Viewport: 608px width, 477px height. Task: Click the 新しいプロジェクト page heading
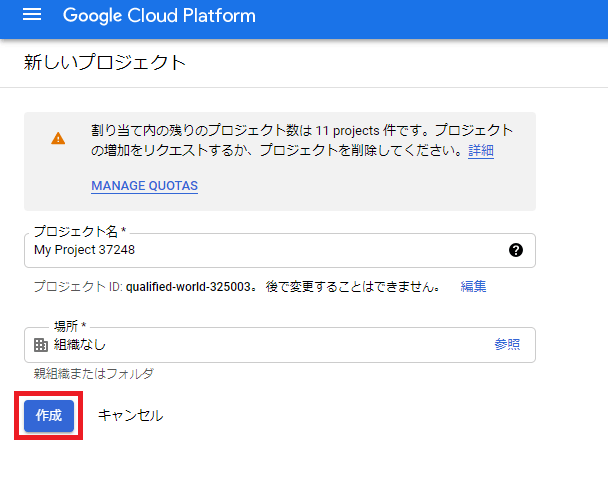(105, 62)
